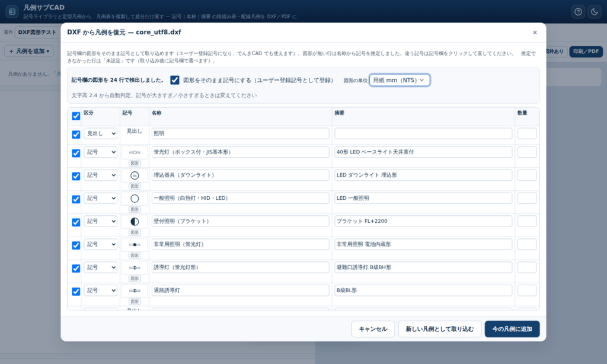Open 区分 dropdown showing 見出し for 照明
The height and width of the screenshot is (364, 607).
(x=100, y=133)
